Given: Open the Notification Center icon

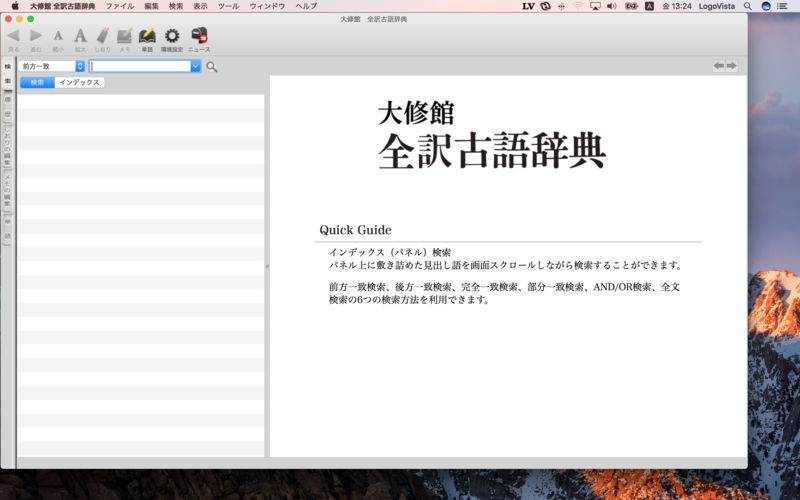Looking at the screenshot, I should 782,6.
